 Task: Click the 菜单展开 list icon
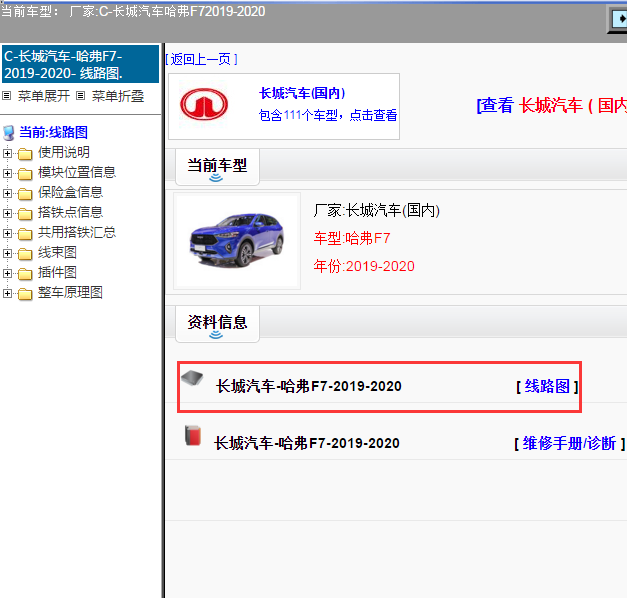pos(6,96)
